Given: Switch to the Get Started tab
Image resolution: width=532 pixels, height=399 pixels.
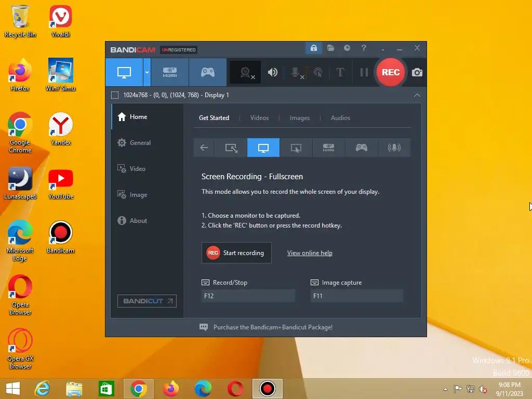Looking at the screenshot, I should [214, 118].
